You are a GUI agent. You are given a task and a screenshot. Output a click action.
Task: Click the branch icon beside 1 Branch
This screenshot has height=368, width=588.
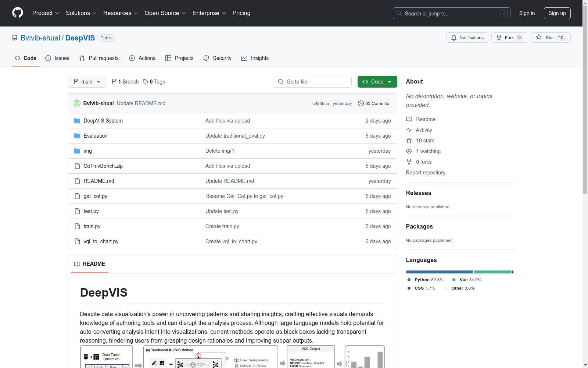tap(114, 82)
